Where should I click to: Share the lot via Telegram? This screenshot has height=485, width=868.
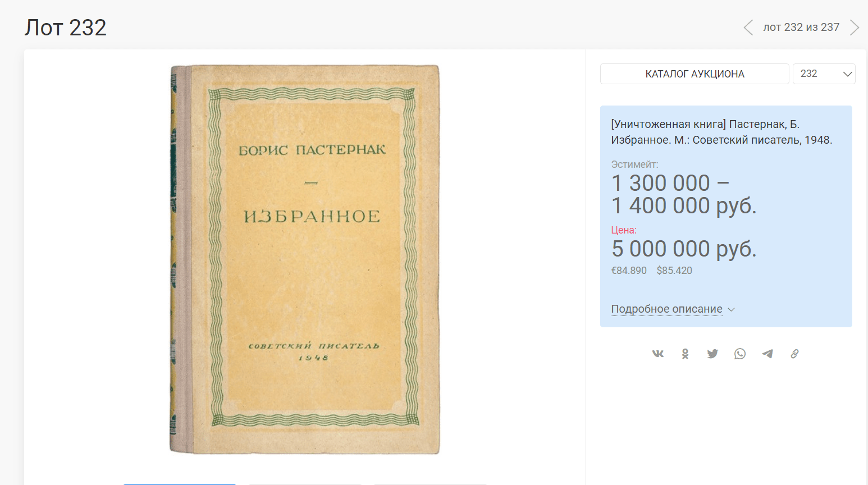tap(768, 354)
